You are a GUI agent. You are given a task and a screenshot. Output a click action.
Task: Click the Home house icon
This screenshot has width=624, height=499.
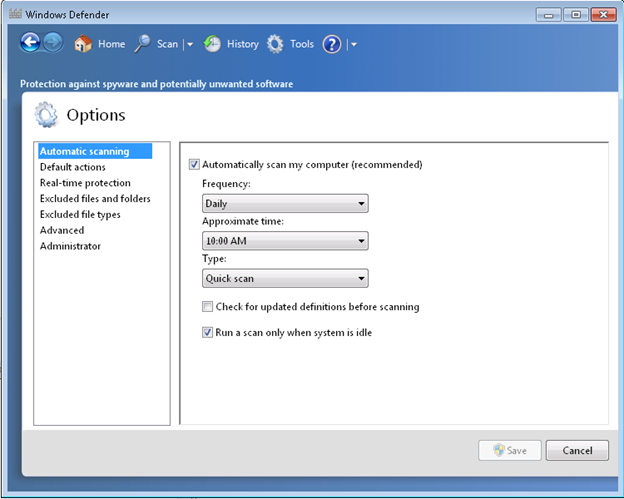[x=83, y=44]
